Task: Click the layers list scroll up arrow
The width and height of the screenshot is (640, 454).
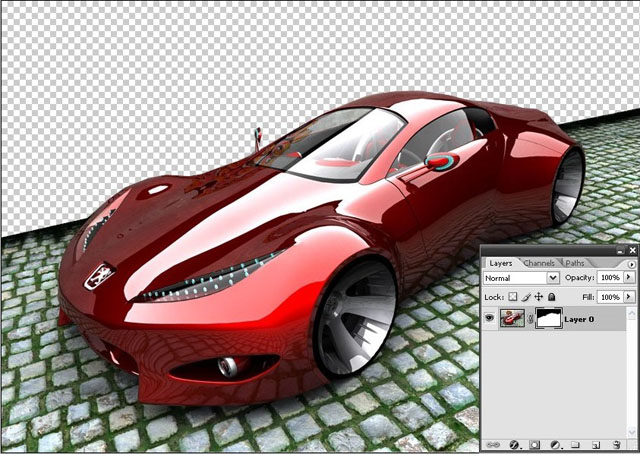Action: point(631,313)
